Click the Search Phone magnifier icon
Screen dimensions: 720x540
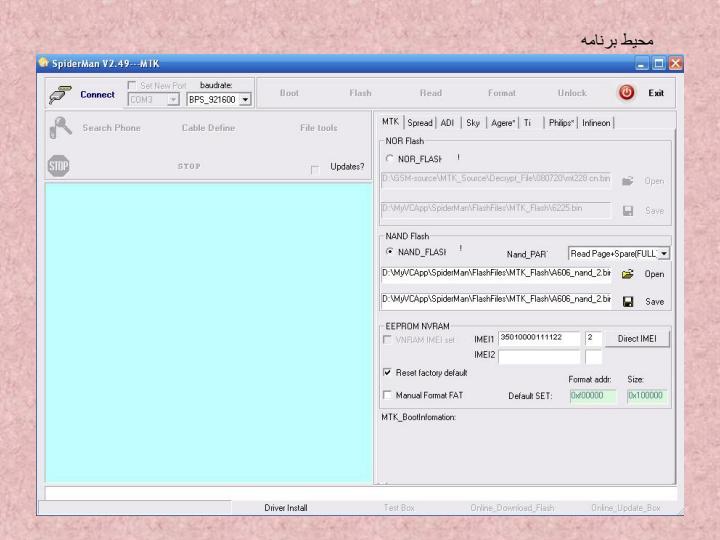pyautogui.click(x=60, y=128)
